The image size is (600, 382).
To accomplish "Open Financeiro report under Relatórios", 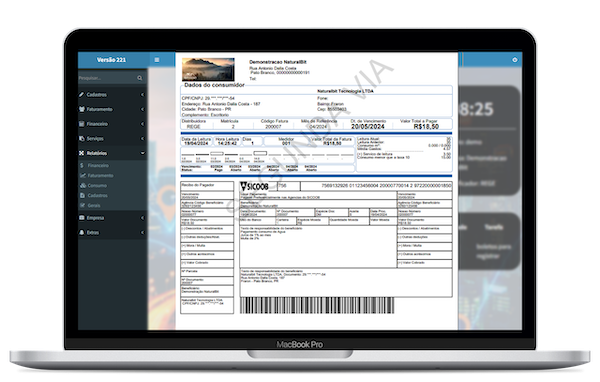I will (98, 165).
